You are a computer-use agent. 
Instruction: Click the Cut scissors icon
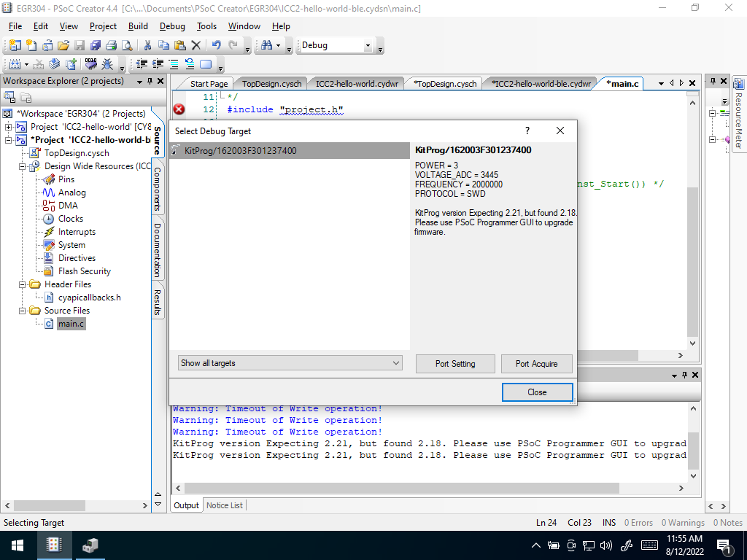click(147, 45)
